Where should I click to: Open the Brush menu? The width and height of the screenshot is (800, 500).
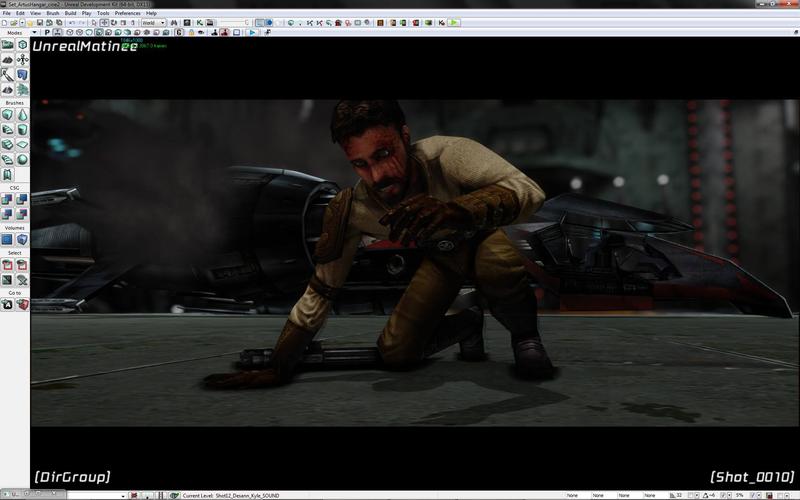(53, 13)
